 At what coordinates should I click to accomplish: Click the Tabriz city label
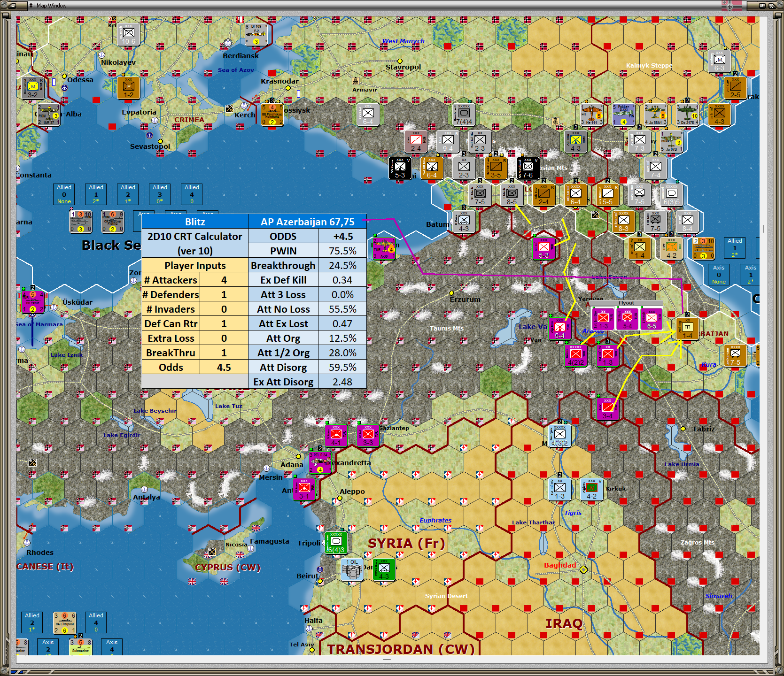[x=703, y=429]
